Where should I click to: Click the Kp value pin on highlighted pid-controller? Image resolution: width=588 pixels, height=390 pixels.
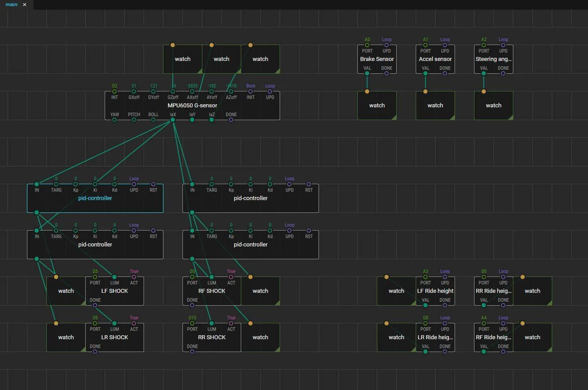pos(76,184)
